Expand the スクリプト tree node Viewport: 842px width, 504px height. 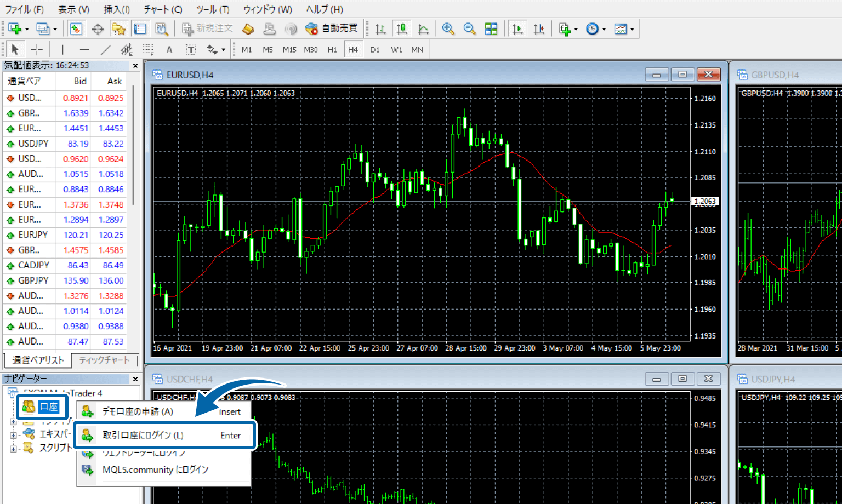click(x=13, y=449)
